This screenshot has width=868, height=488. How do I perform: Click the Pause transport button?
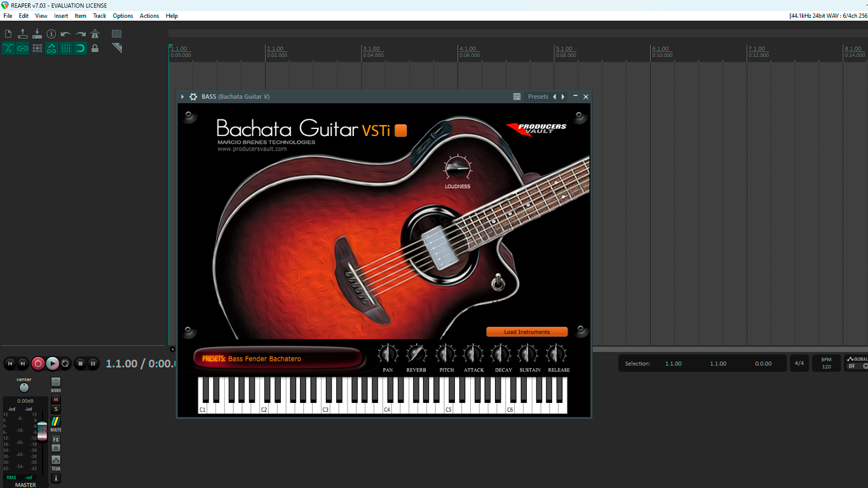(93, 363)
